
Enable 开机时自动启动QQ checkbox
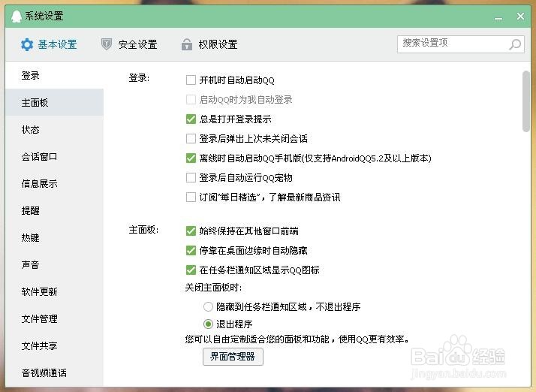[x=191, y=80]
